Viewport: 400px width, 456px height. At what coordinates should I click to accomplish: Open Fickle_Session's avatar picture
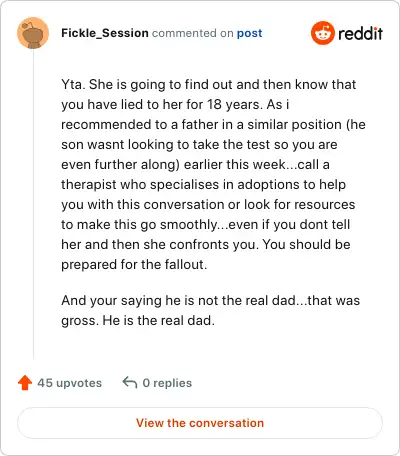pos(33,33)
